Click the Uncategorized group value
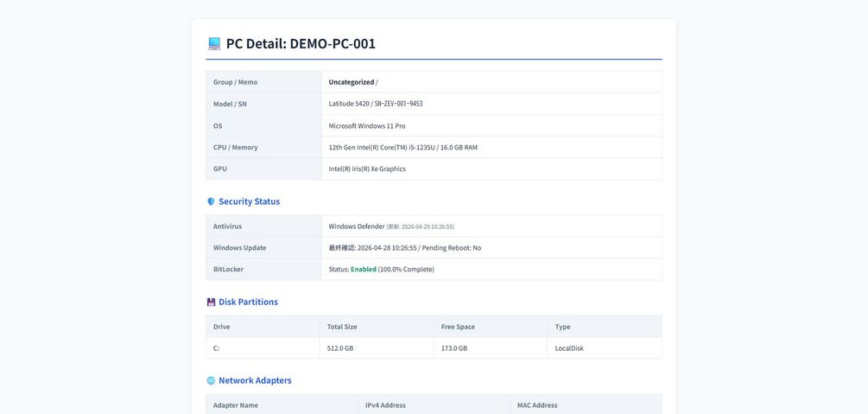The image size is (868, 414). click(351, 82)
